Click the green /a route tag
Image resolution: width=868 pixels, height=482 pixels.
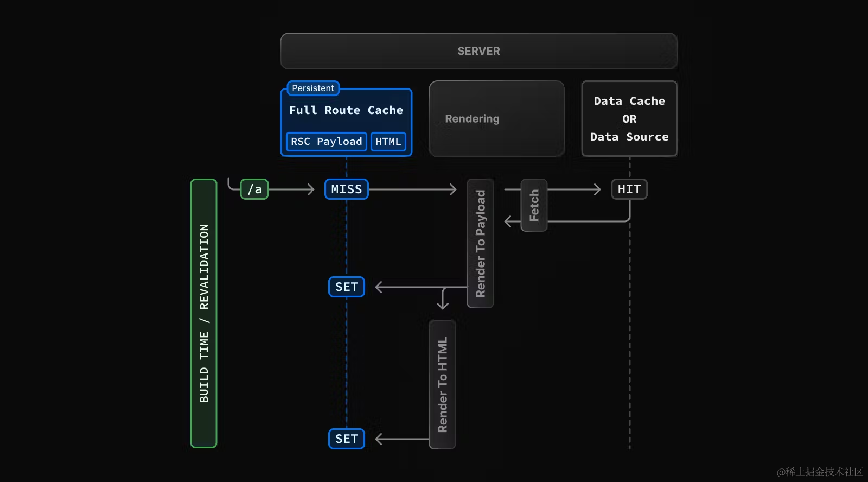(254, 189)
